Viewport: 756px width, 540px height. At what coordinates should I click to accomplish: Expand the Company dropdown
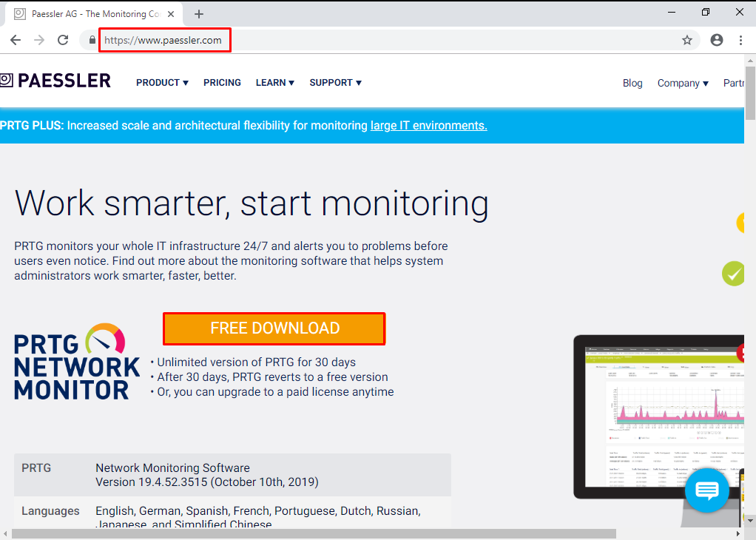(683, 83)
